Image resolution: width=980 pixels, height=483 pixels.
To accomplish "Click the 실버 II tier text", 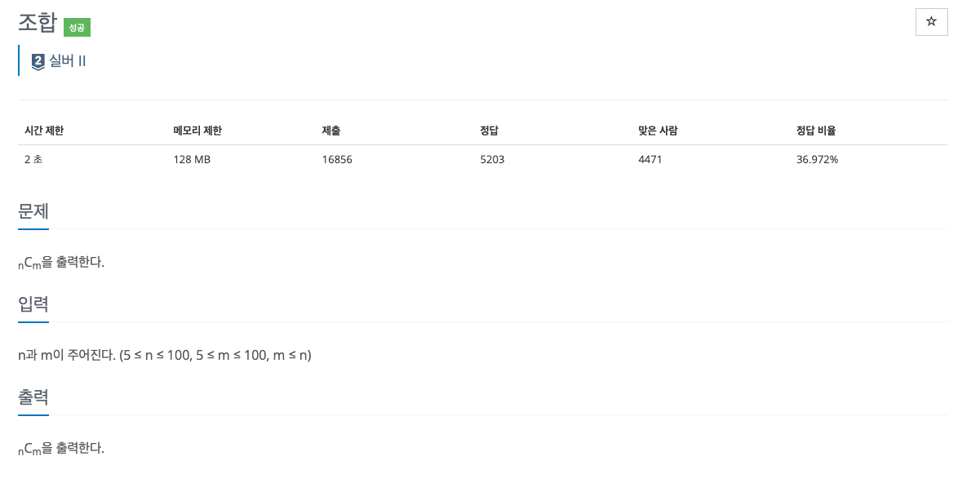I will point(68,61).
